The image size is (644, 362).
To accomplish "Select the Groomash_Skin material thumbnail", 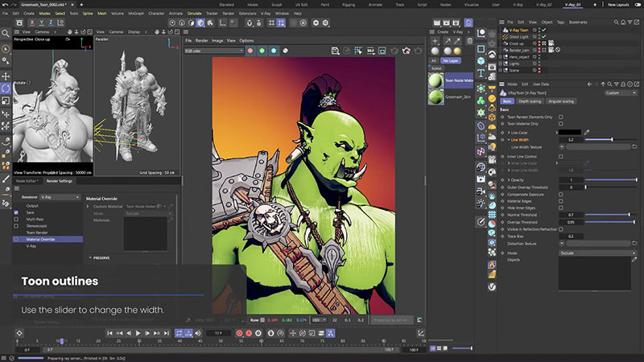I will [x=436, y=97].
